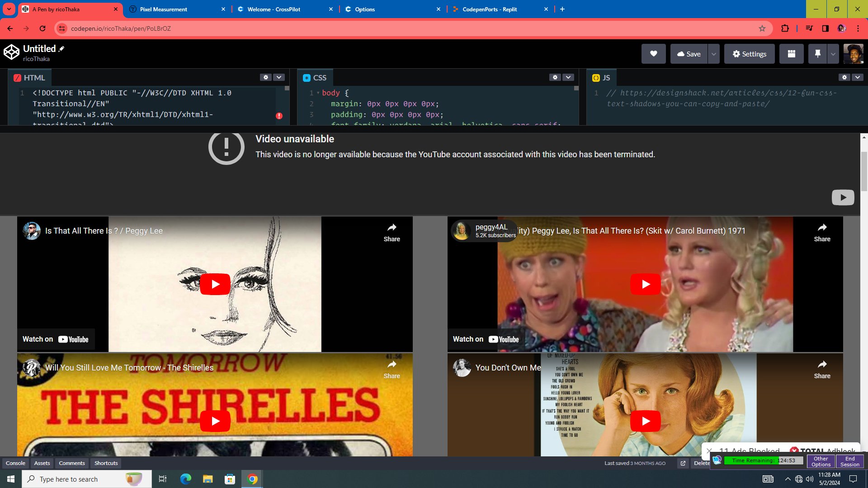Switch to Pixel Measurement tab
This screenshot has width=868, height=488.
[x=177, y=9]
